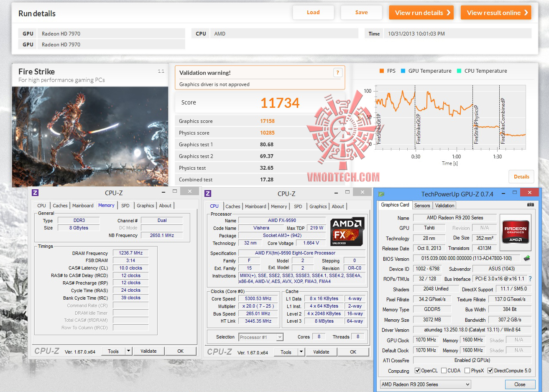The width and height of the screenshot is (549, 392).
Task: Toggle the OpenCL checkbox
Action: [x=417, y=371]
